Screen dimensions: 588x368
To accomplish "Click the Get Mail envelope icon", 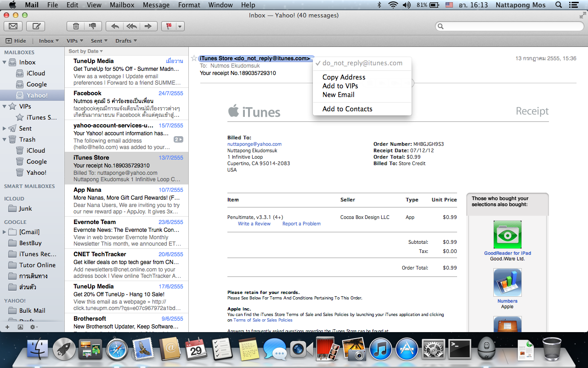I will 13,26.
